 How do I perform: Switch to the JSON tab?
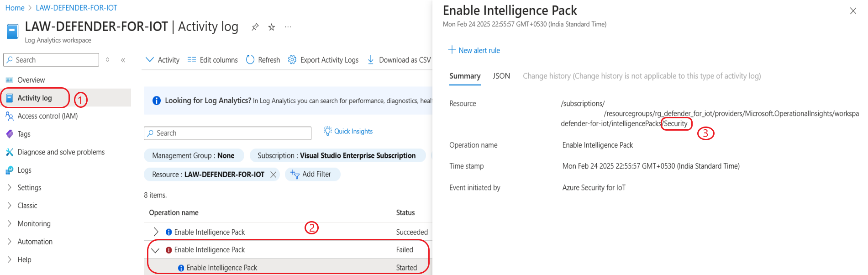click(501, 76)
